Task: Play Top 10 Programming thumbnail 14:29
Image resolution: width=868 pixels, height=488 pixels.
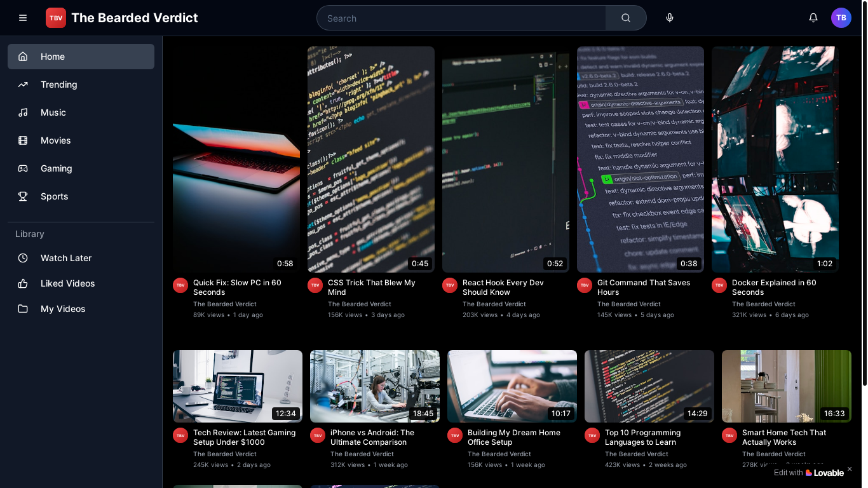Action: [x=649, y=386]
